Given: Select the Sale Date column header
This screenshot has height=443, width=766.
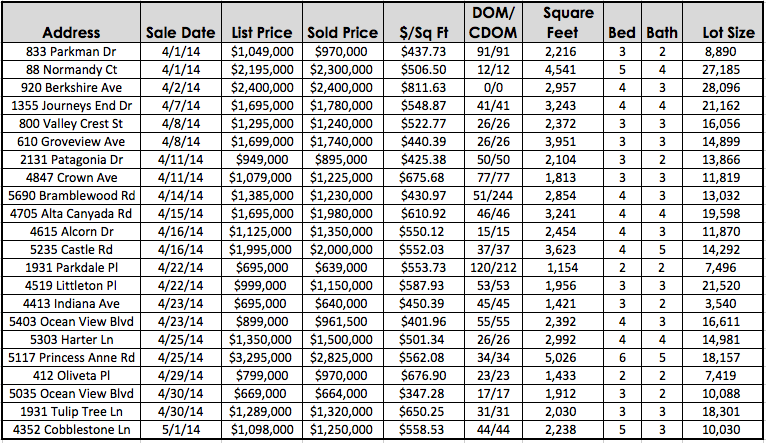Looking at the screenshot, I should tap(181, 32).
